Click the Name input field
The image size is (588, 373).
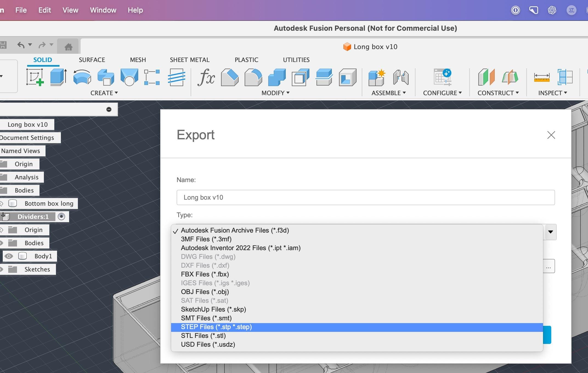click(x=366, y=197)
